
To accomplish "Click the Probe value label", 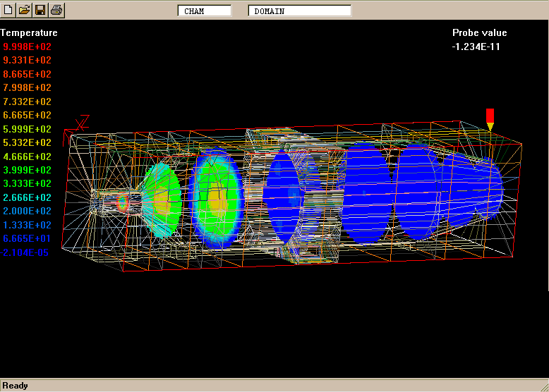I will click(x=479, y=32).
